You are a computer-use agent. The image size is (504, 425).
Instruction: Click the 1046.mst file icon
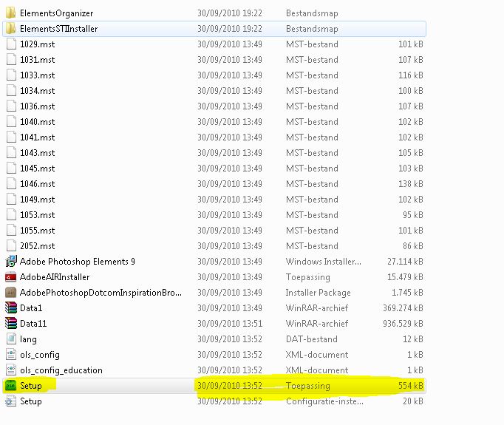coord(11,183)
